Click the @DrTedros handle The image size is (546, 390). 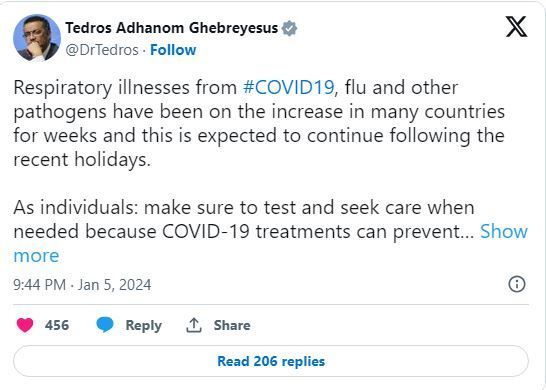pyautogui.click(x=102, y=50)
